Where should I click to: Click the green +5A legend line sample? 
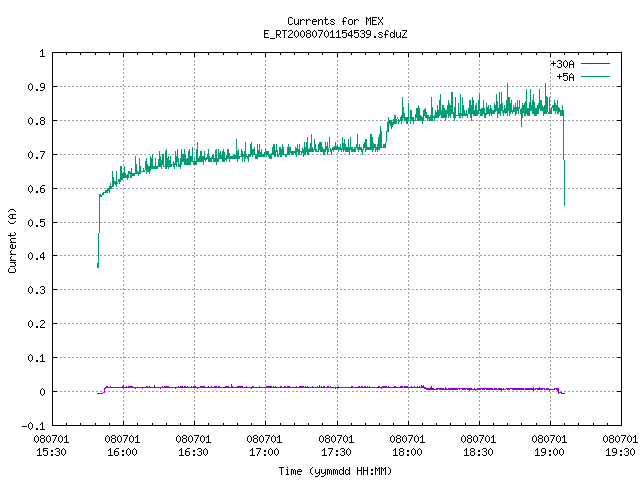coord(595,76)
